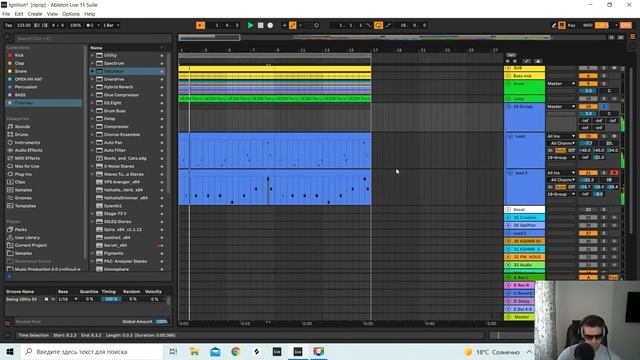
Task: Open the Drum track Master output dropdown
Action: tap(561, 84)
